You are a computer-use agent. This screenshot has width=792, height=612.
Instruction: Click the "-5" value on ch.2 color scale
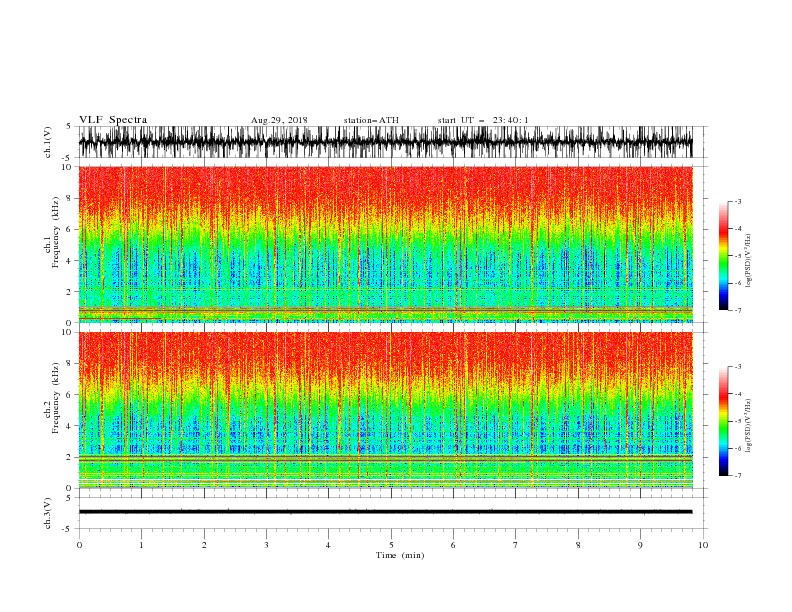pyautogui.click(x=737, y=421)
